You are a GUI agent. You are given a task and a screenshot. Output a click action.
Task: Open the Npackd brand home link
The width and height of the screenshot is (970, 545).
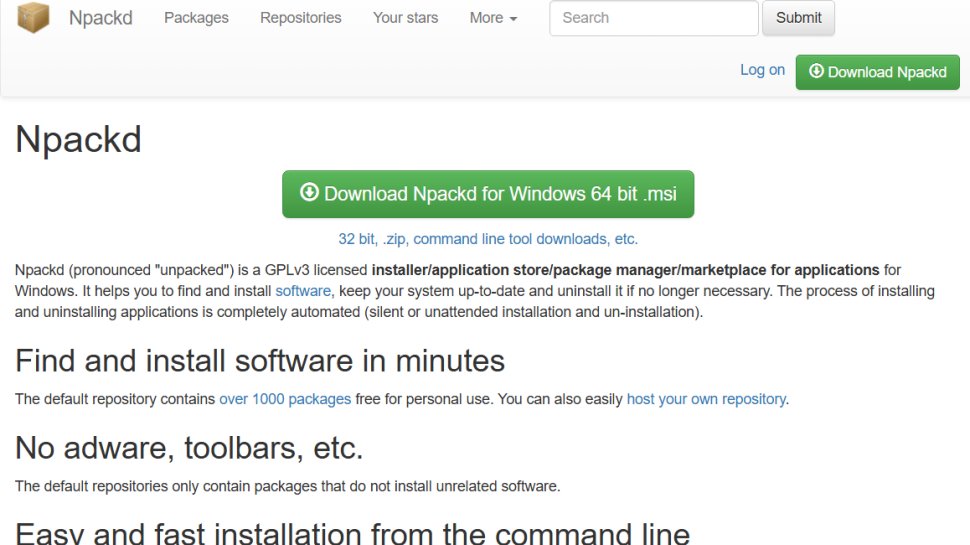click(101, 18)
